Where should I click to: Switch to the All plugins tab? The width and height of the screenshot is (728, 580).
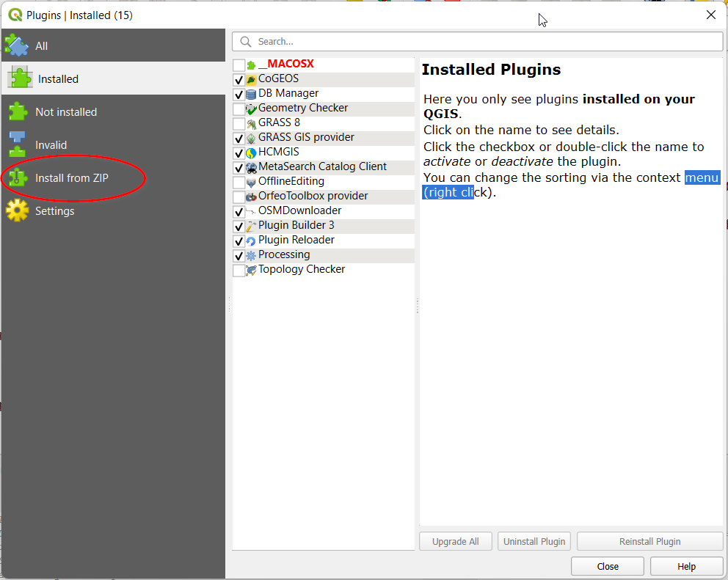[x=113, y=45]
